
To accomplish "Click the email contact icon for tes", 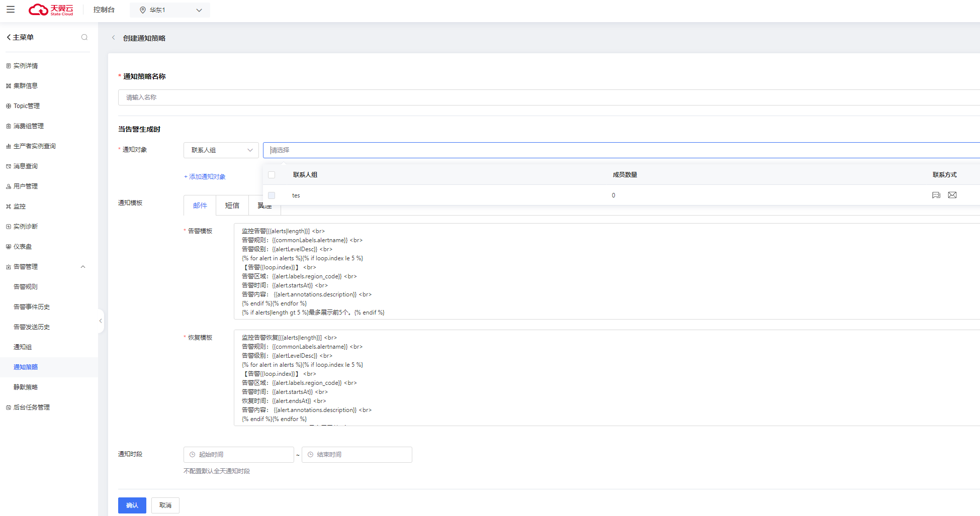I will click(x=952, y=195).
